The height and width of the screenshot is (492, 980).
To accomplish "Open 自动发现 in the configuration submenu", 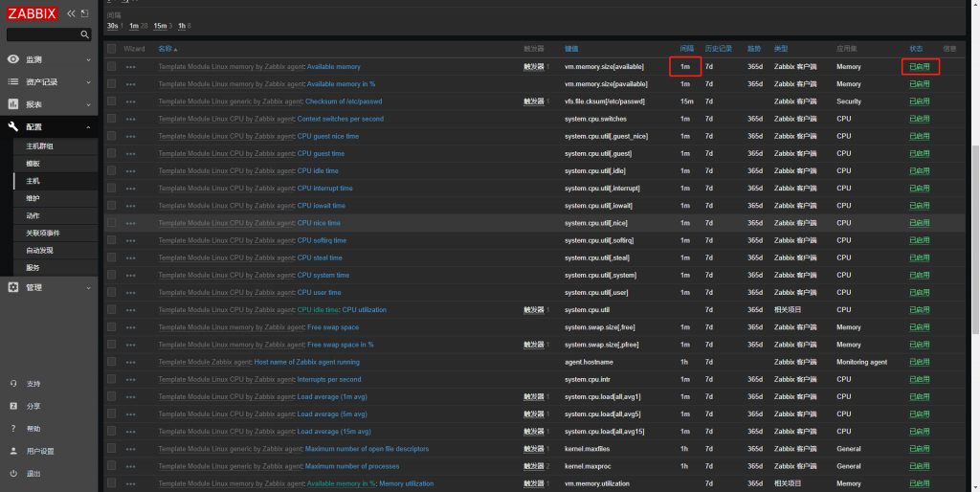I will [x=39, y=251].
